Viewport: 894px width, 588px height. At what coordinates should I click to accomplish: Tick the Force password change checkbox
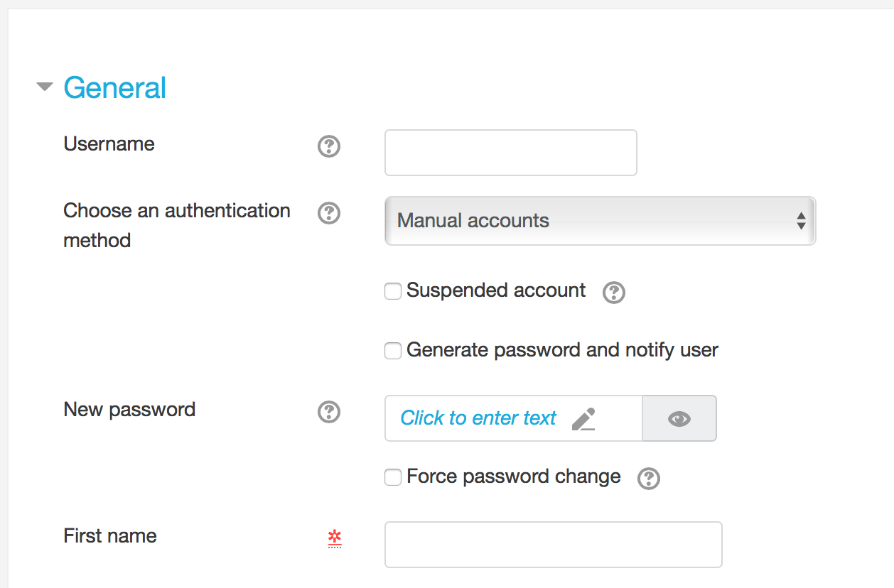coord(393,477)
